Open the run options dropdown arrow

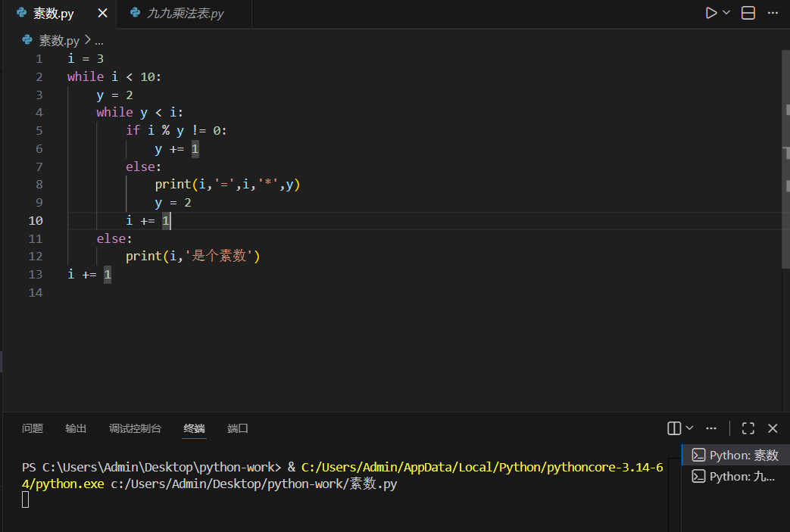click(727, 13)
